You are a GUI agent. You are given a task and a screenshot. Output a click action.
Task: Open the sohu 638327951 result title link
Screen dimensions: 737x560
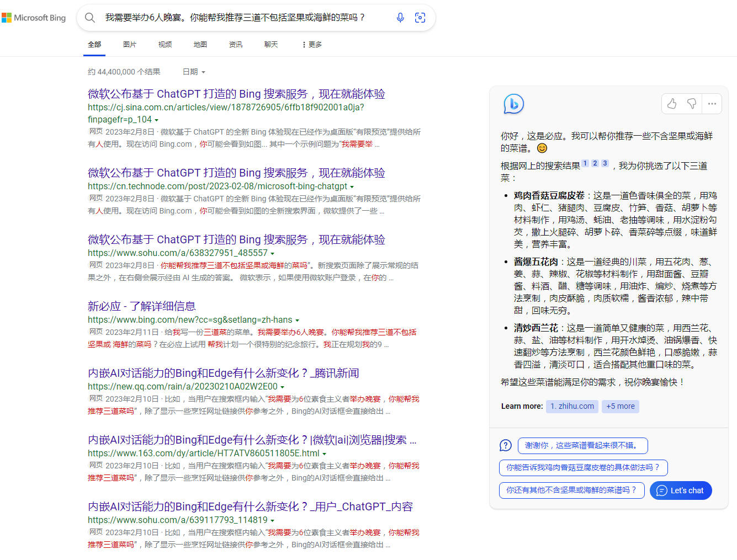click(x=236, y=240)
